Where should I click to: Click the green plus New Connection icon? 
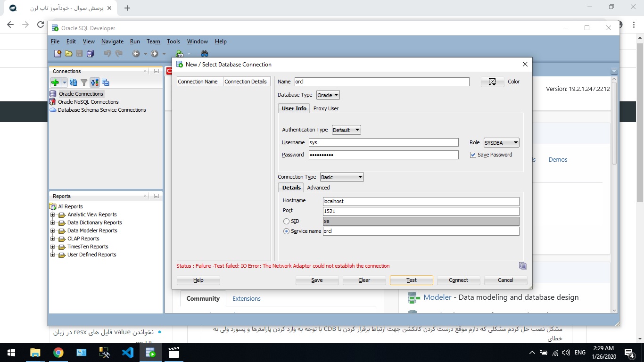(x=55, y=82)
